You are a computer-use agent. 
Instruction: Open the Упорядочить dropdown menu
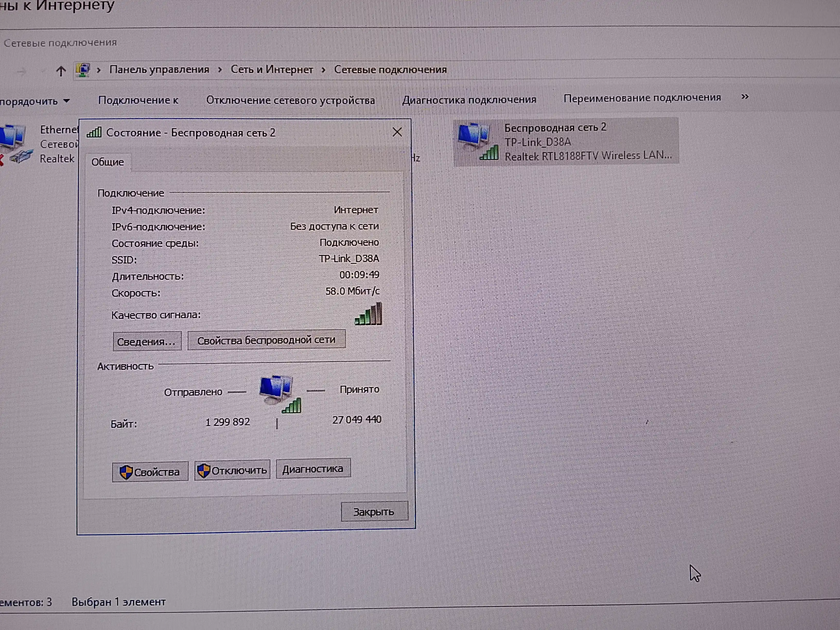tap(35, 101)
